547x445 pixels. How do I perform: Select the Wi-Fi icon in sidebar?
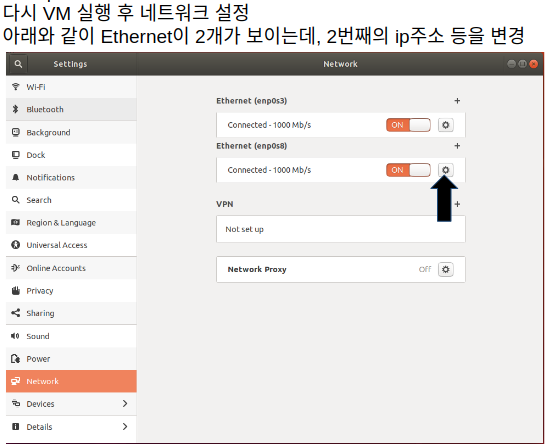tap(15, 86)
